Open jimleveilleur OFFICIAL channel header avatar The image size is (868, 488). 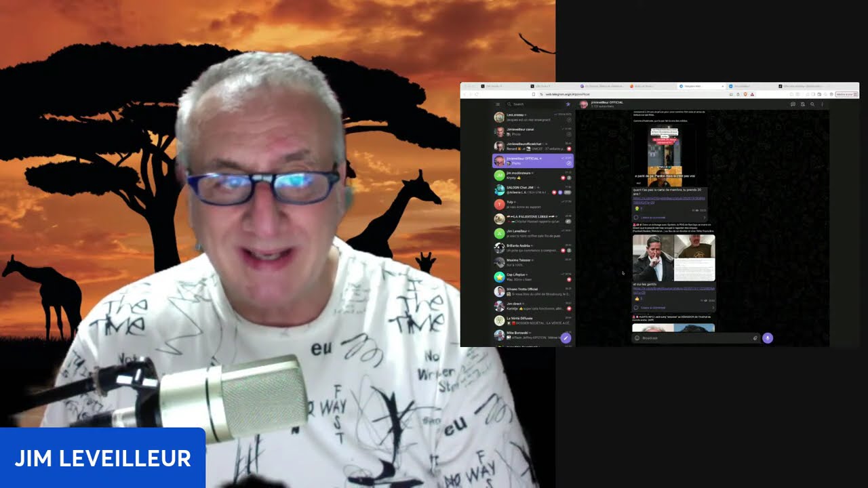[583, 104]
